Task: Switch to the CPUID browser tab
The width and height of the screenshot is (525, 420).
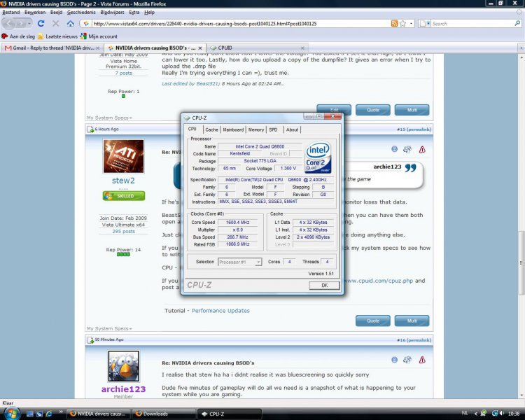Action: tap(257, 48)
